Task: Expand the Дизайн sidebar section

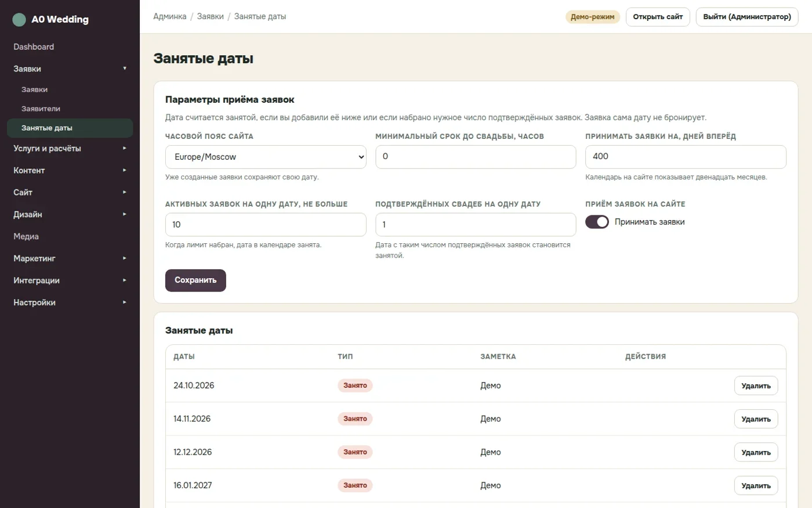Action: coord(70,215)
